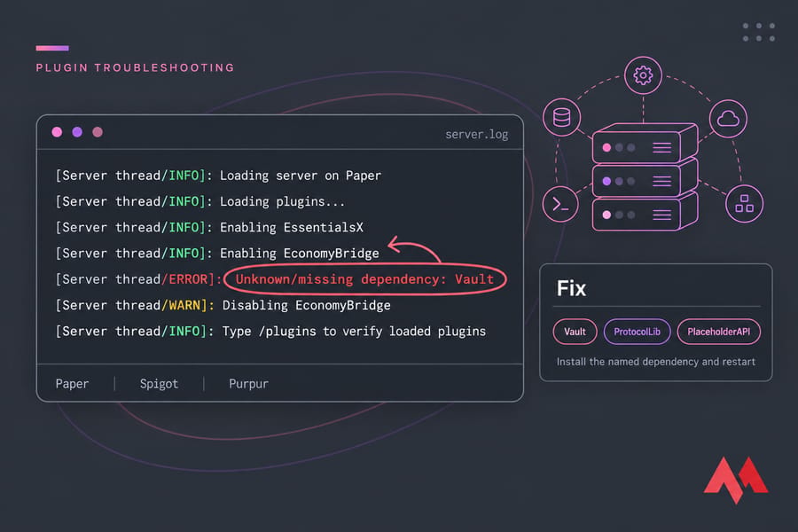This screenshot has height=532, width=798.
Task: Click the six-dot grid icon
Action: click(758, 32)
